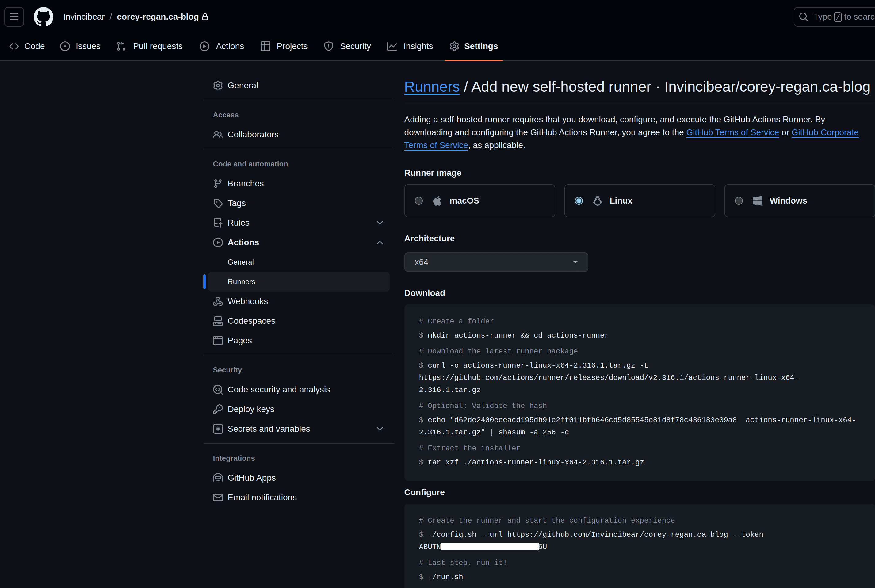Expand the Rules sidebar section chevron
The image size is (875, 588).
pos(380,223)
